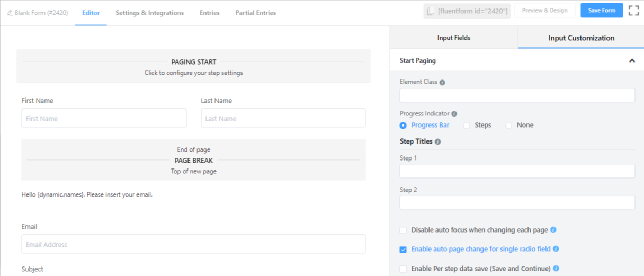Click the Step Titles info icon

(x=437, y=142)
